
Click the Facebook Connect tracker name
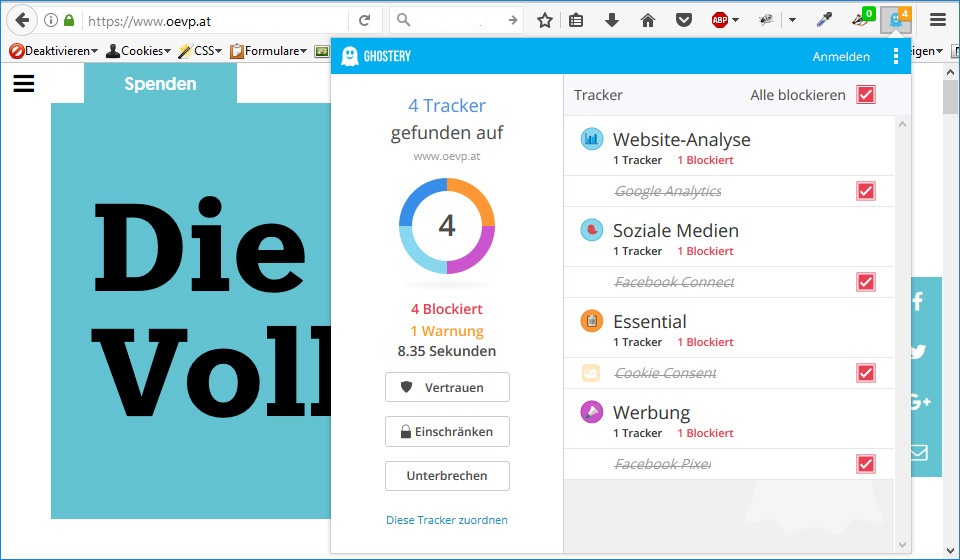(x=674, y=282)
